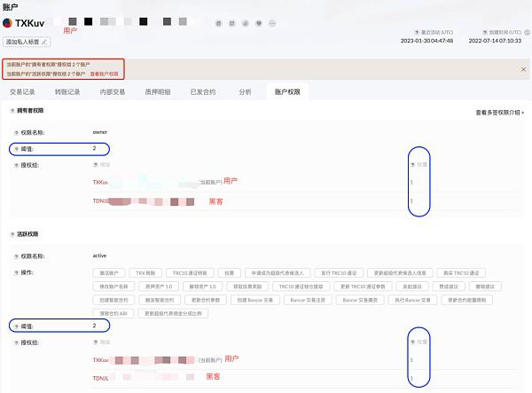Click the 添加私人标签 button

pos(27,42)
